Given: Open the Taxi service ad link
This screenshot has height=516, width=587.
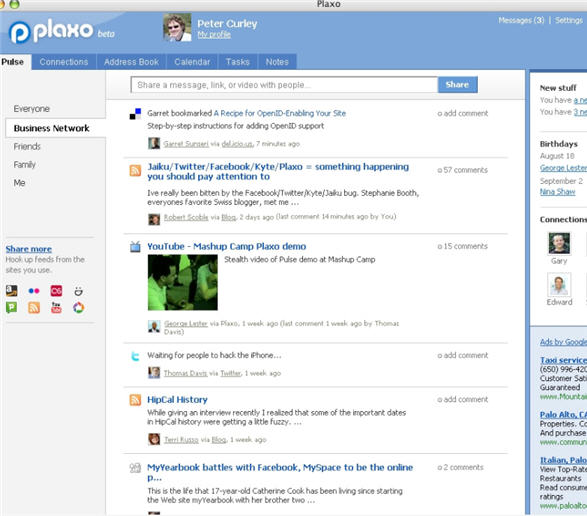Looking at the screenshot, I should 563,360.
